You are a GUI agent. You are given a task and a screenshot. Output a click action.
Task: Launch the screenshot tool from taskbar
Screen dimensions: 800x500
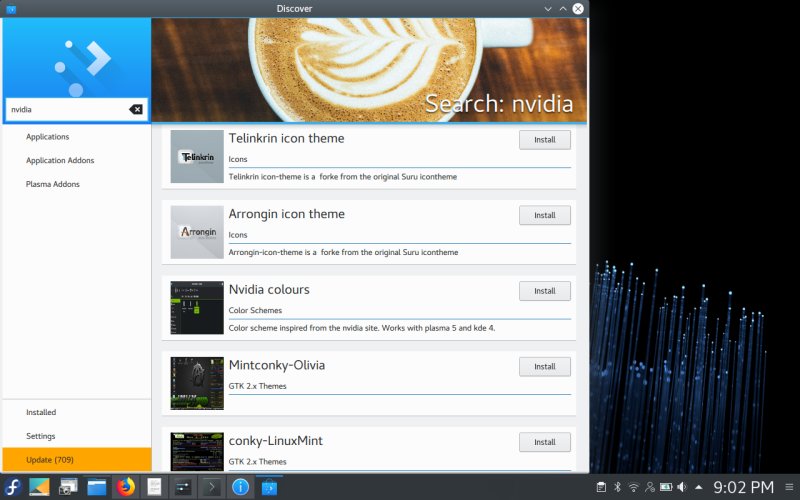coord(68,487)
